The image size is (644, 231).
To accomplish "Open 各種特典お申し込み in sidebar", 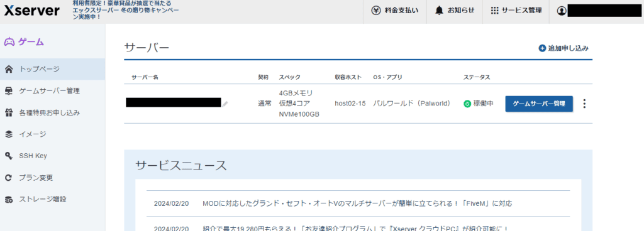I will pyautogui.click(x=52, y=112).
